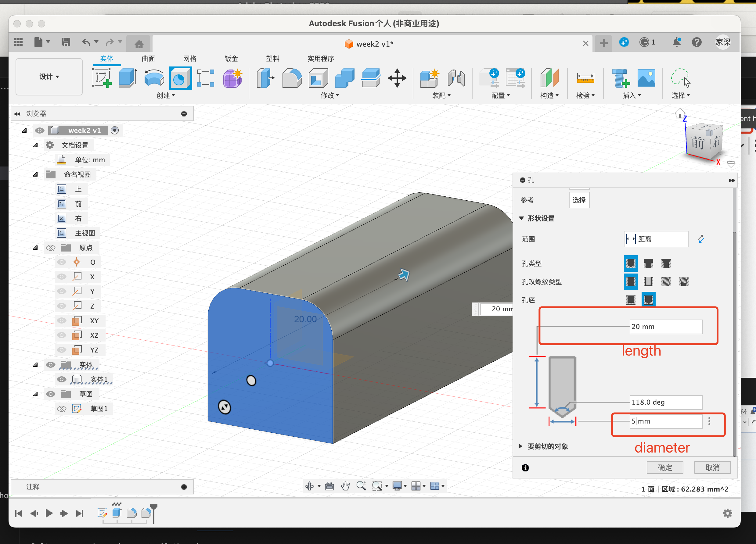
Task: Open the Create Form purple icon
Action: (232, 78)
